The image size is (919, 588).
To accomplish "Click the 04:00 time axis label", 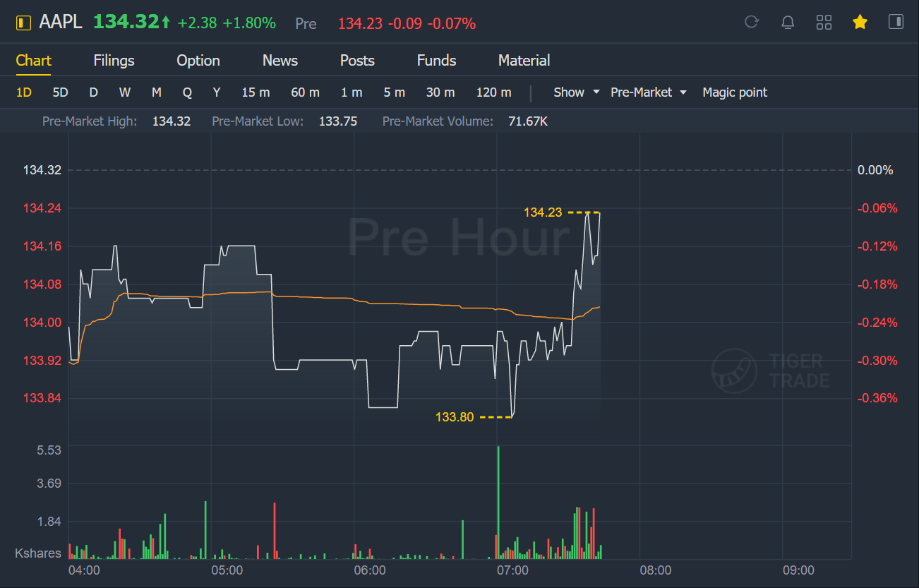I will pyautogui.click(x=84, y=570).
